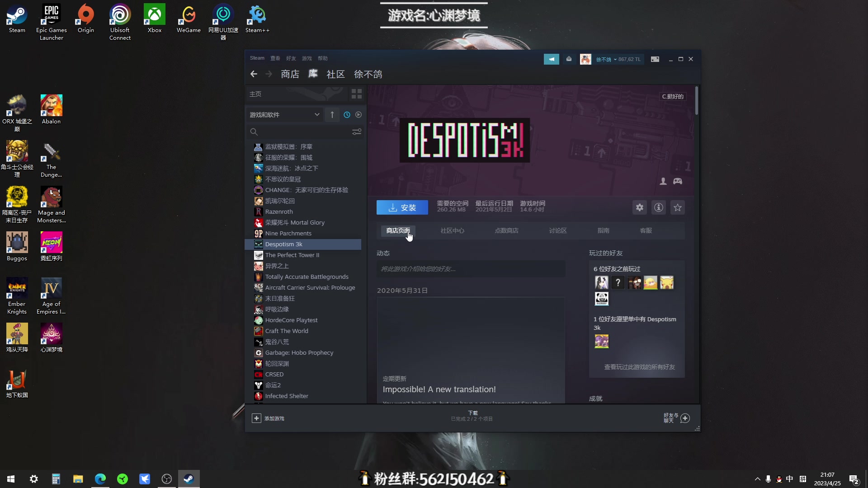Open the notification center icon
868x488 pixels.
click(x=854, y=479)
